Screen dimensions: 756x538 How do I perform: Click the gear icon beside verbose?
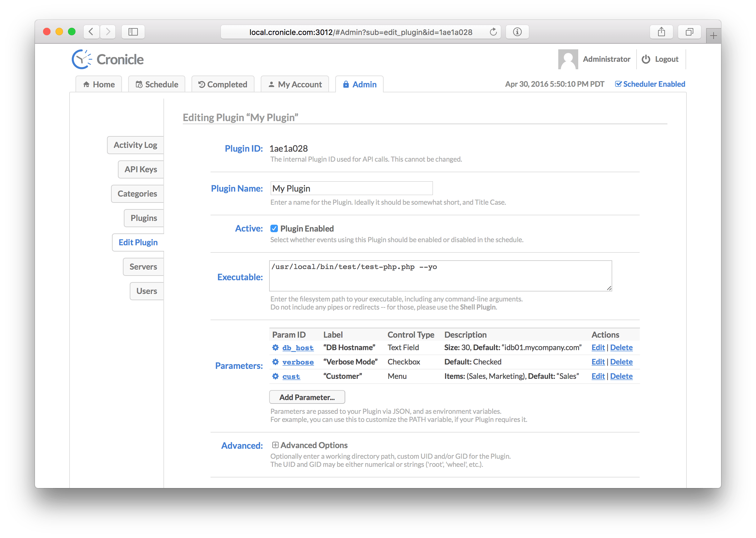point(275,362)
